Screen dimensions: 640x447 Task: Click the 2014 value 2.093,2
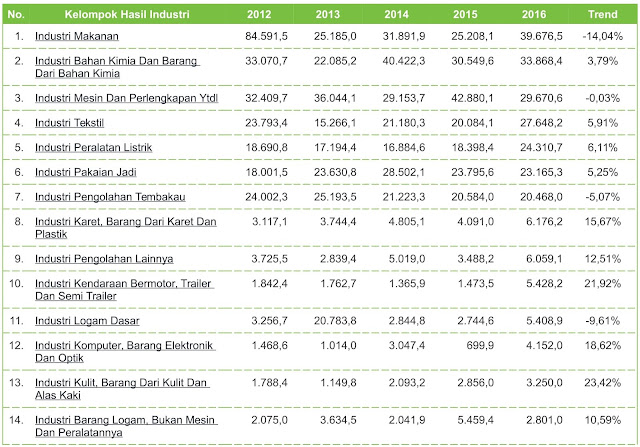(407, 383)
